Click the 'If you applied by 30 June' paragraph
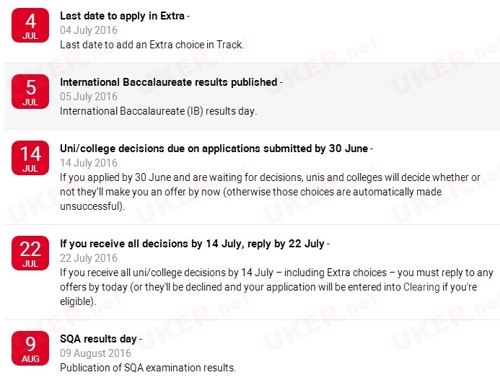The image size is (500, 380). (x=270, y=192)
